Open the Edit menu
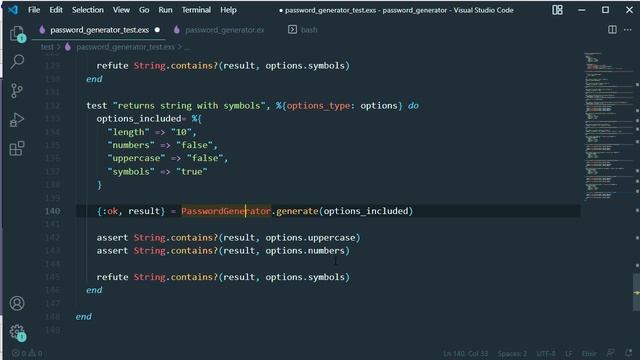The height and width of the screenshot is (360, 640). tap(56, 10)
